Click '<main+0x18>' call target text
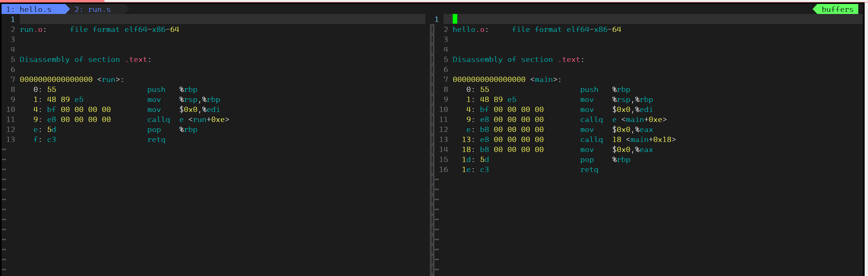Image resolution: width=868 pixels, height=276 pixels. [x=651, y=140]
